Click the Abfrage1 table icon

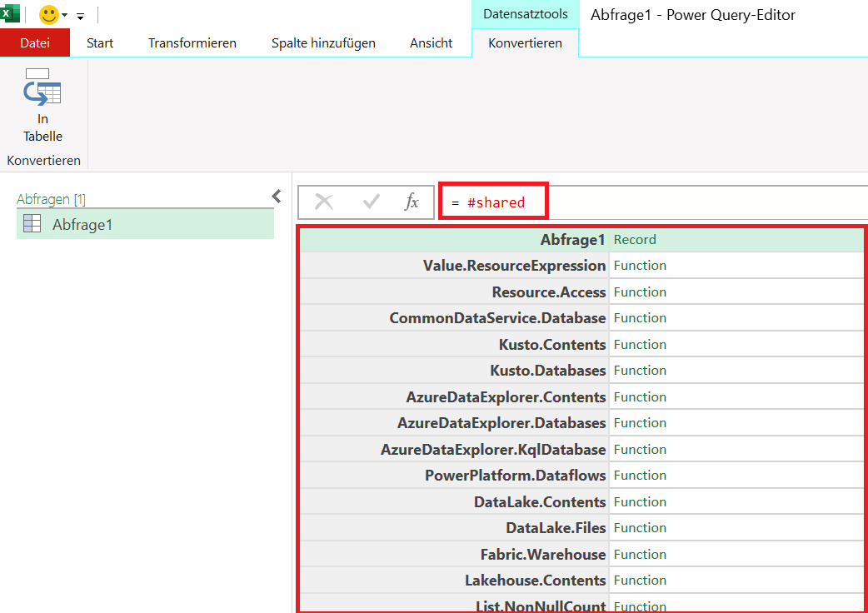pyautogui.click(x=32, y=223)
